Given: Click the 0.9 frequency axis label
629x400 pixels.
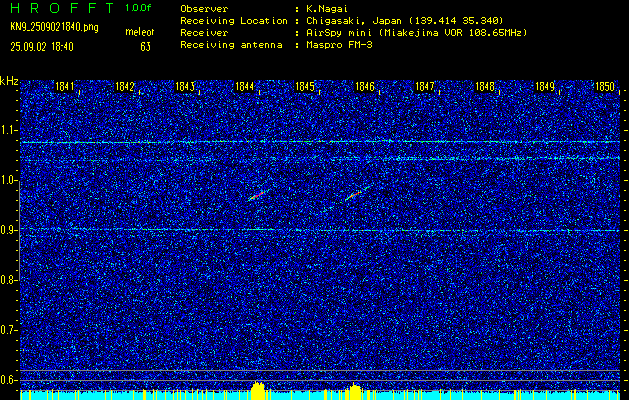Looking at the screenshot, I should (x=8, y=230).
